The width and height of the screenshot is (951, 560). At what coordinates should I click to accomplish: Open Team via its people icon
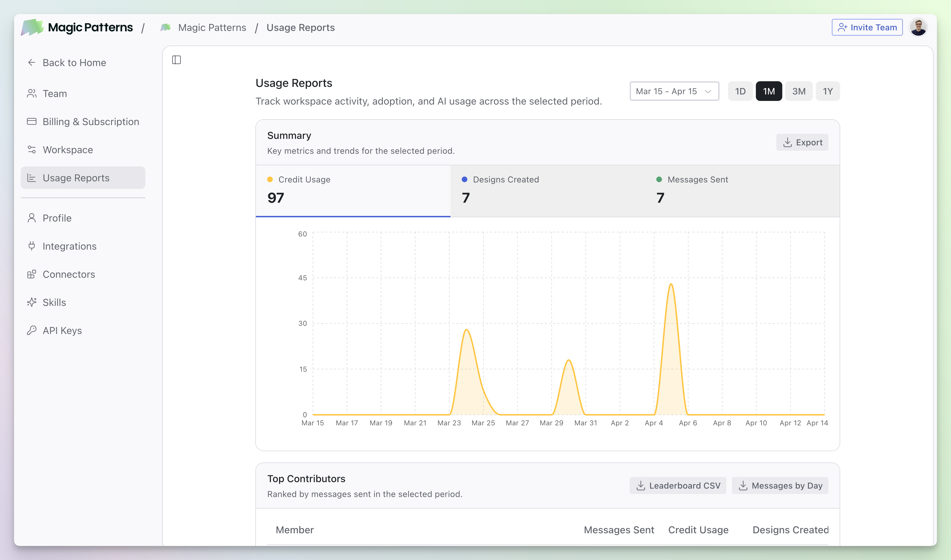[x=32, y=93]
